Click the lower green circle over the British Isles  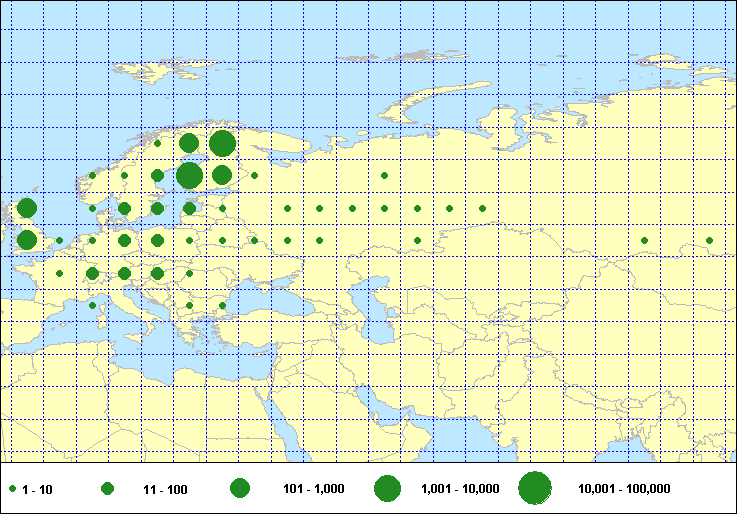point(27,240)
